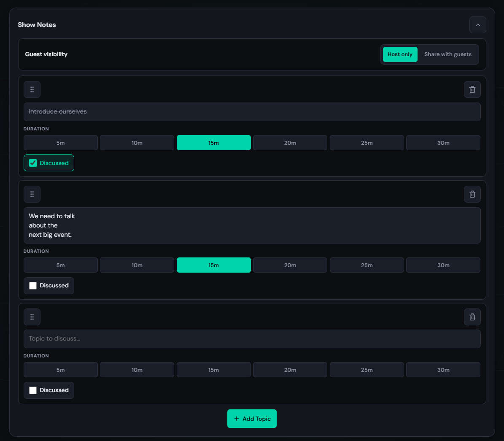Set 'next big event' duration to 5m
Screen dimensions: 504x441
coord(60,265)
